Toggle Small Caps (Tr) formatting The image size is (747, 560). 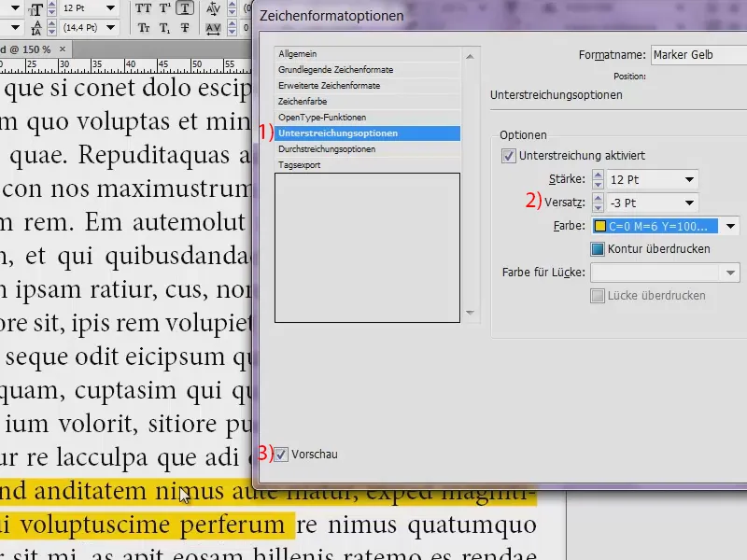click(x=144, y=28)
